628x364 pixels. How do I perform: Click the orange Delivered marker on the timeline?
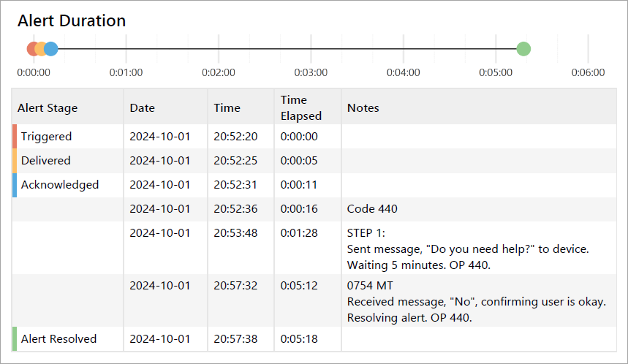coord(41,49)
